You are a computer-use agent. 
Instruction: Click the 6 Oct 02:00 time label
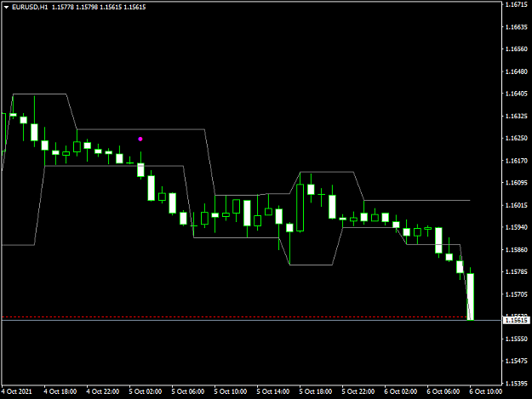coord(401,391)
